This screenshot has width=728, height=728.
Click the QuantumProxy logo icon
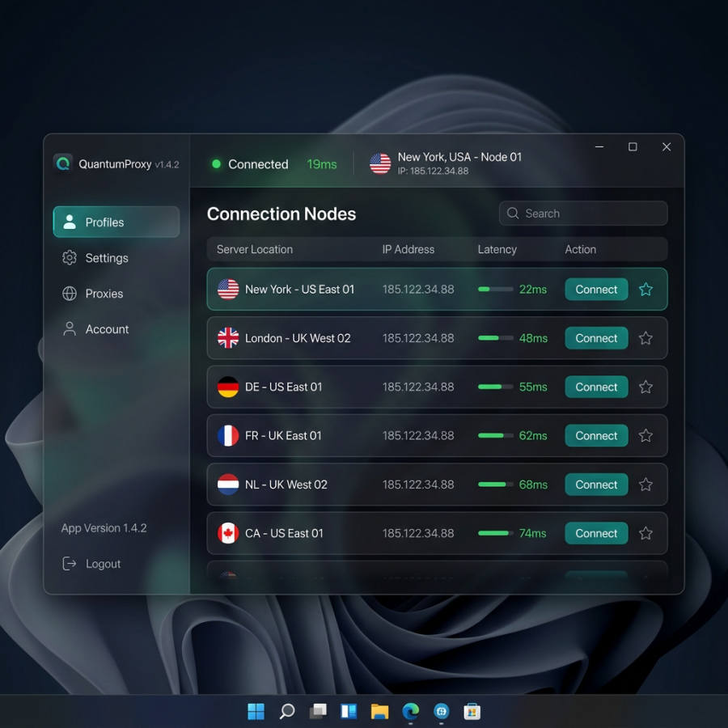62,163
